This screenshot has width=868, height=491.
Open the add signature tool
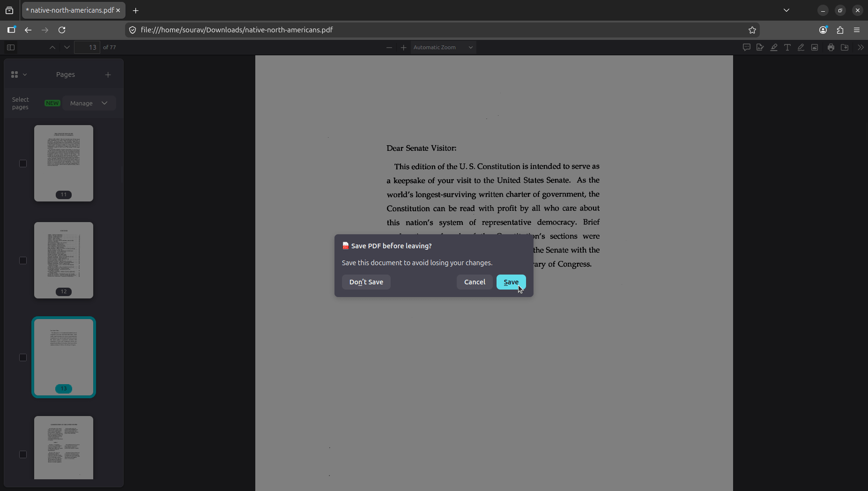pos(760,47)
